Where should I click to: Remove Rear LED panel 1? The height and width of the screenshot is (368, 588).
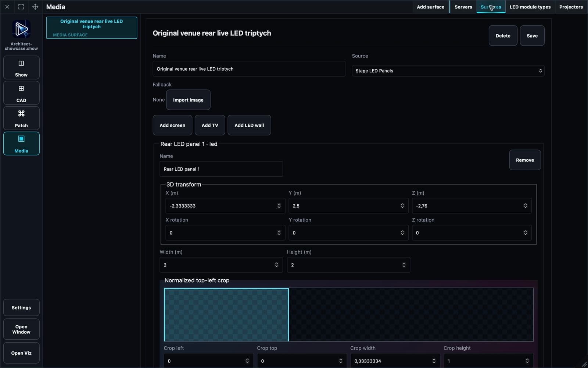click(x=525, y=160)
